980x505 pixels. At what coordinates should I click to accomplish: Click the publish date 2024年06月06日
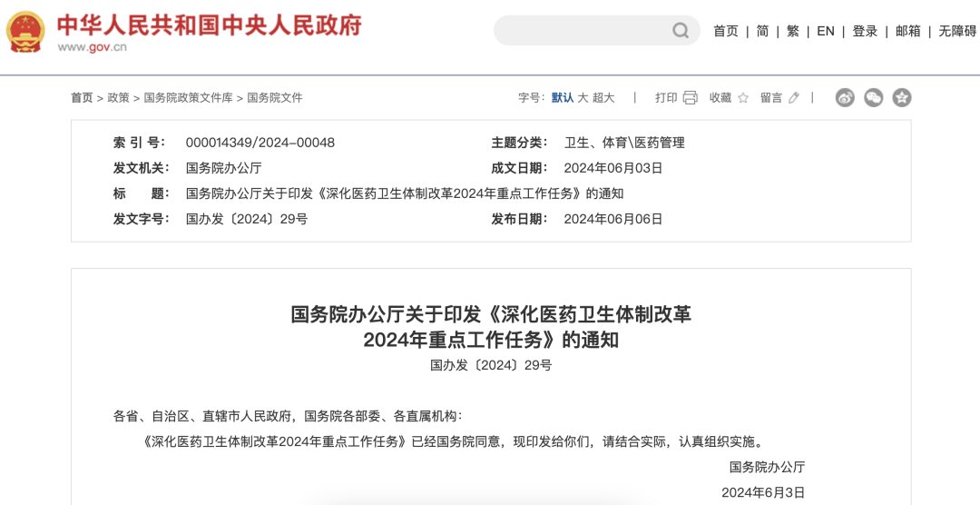(x=613, y=219)
